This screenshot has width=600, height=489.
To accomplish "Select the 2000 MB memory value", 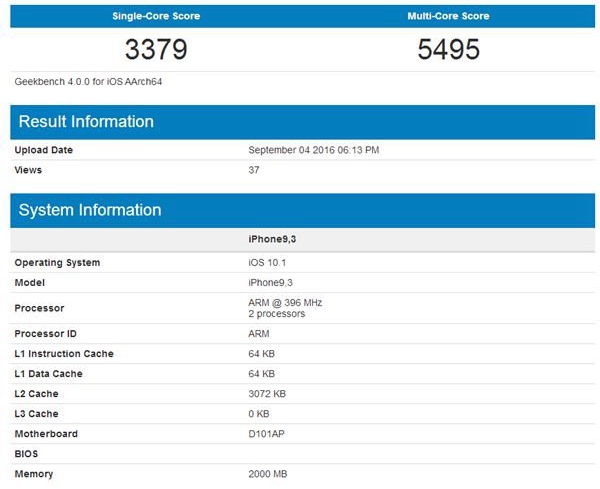I will [x=268, y=474].
